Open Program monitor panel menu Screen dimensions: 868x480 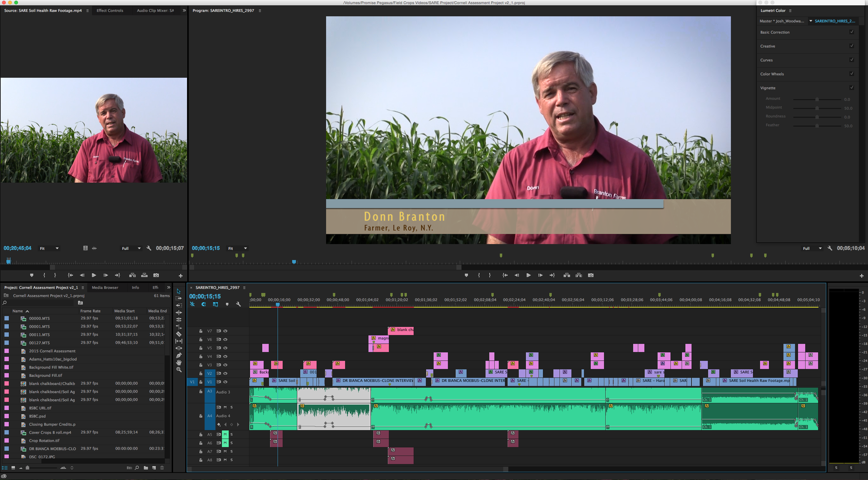(x=260, y=11)
